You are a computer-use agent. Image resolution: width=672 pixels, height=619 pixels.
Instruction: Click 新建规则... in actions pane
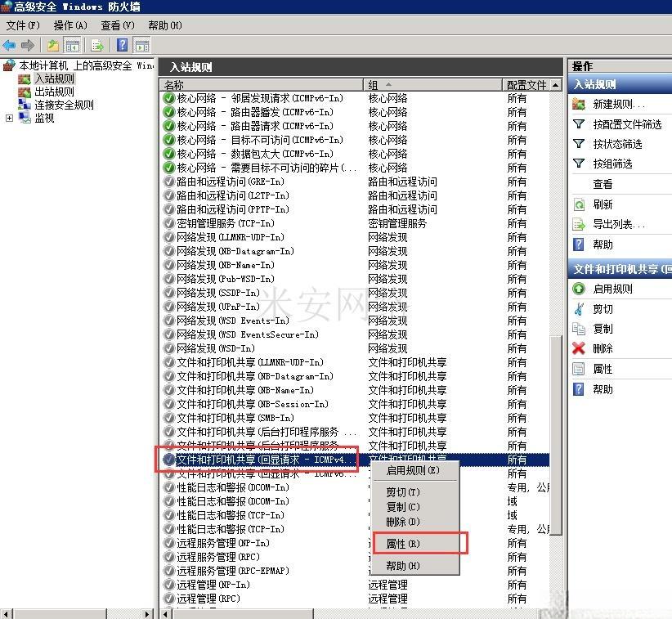619,104
